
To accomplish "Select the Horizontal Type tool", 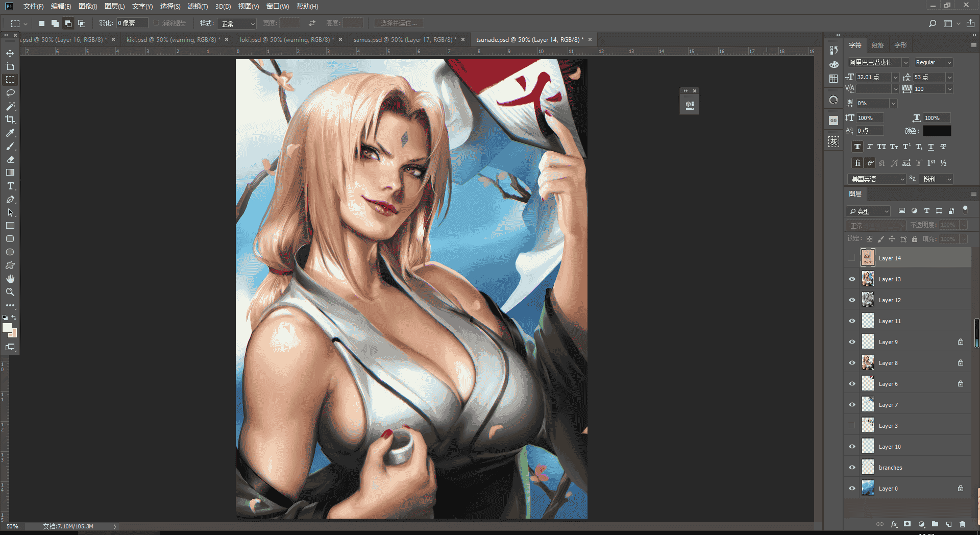I will pyautogui.click(x=10, y=186).
